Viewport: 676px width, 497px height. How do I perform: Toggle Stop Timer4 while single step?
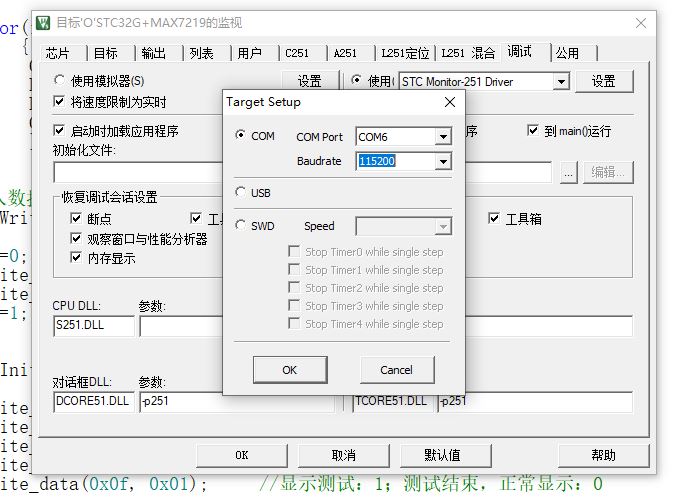pyautogui.click(x=294, y=323)
